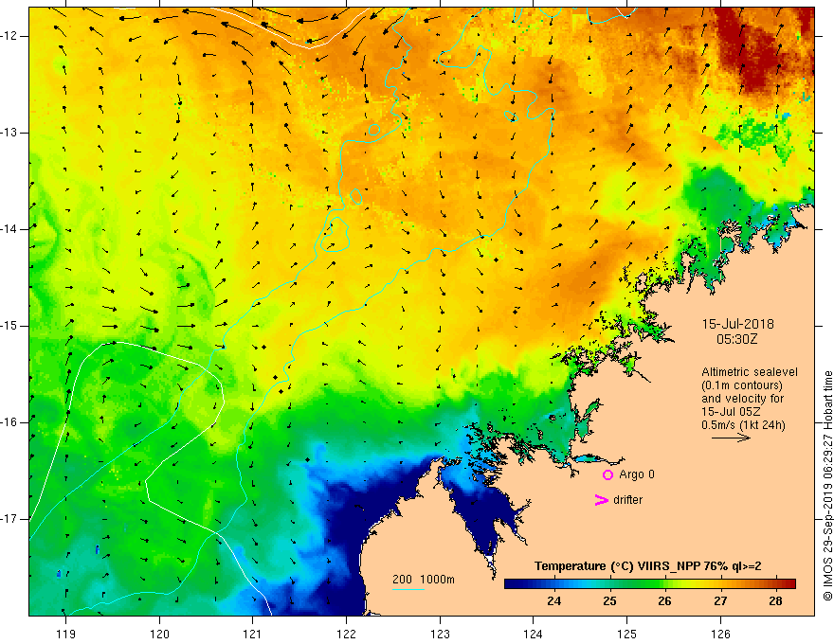Click latitude axis label -14

(x=9, y=229)
